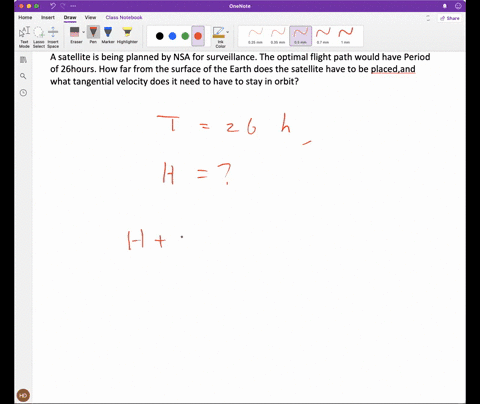The height and width of the screenshot is (404, 480).
Task: Expand the Eraser options dropdown arrow
Action: (x=83, y=32)
